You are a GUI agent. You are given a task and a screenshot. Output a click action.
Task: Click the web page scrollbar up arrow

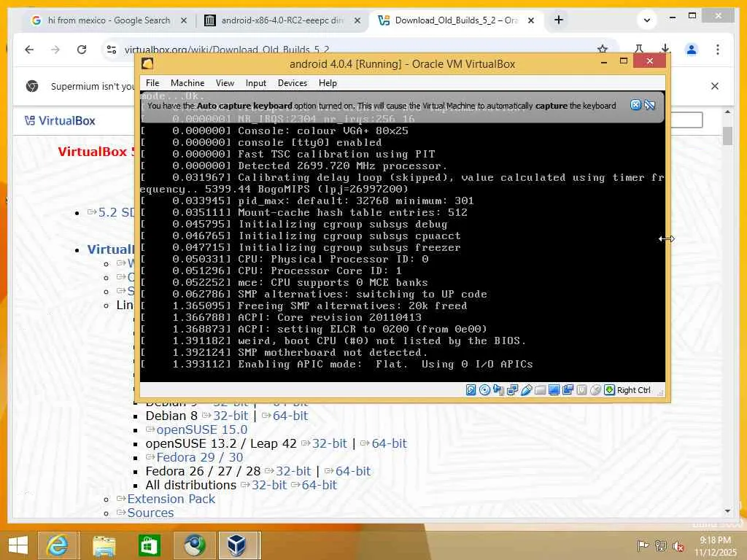click(727, 112)
